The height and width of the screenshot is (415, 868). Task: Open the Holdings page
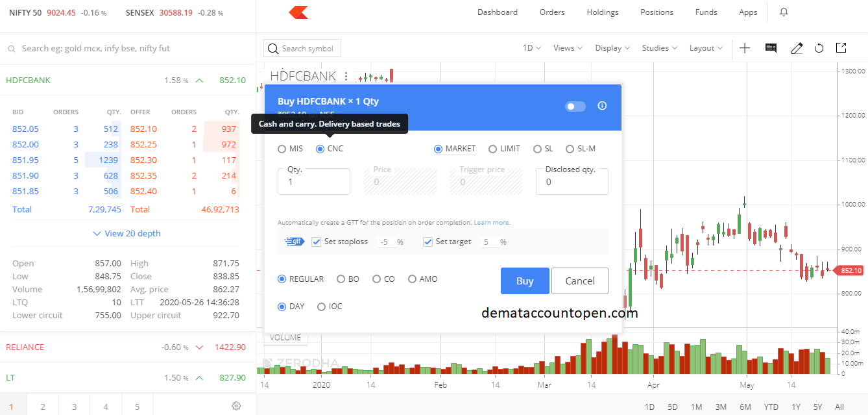[x=603, y=12]
